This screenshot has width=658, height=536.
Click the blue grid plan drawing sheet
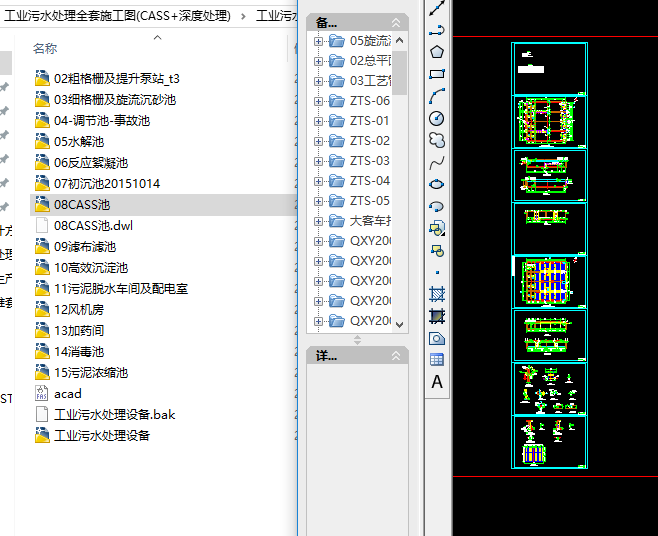(x=549, y=282)
